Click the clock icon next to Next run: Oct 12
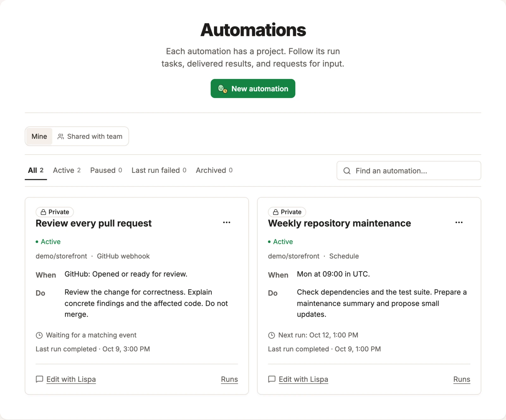Viewport: 506px width, 420px height. 272,335
